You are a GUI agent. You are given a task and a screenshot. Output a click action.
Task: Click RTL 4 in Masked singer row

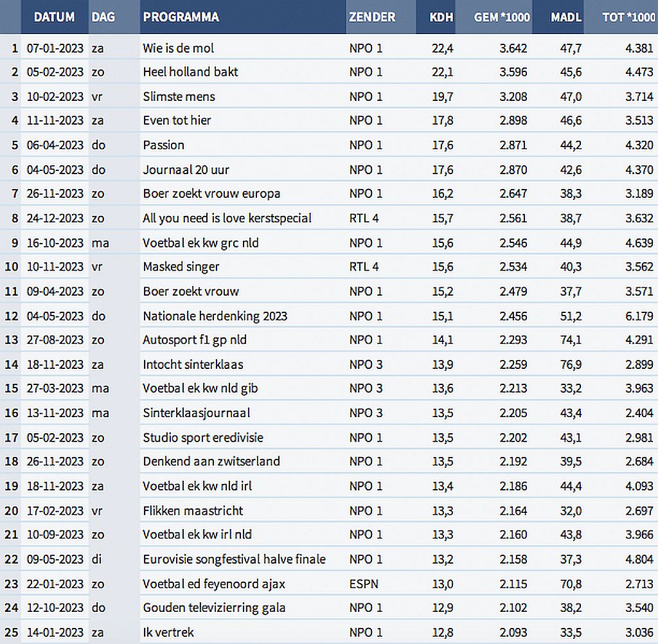(364, 267)
